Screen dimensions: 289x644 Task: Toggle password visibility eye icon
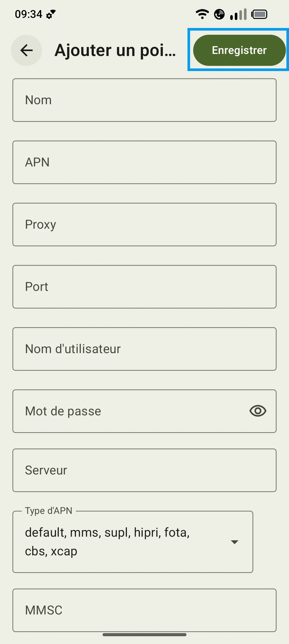[x=258, y=411]
